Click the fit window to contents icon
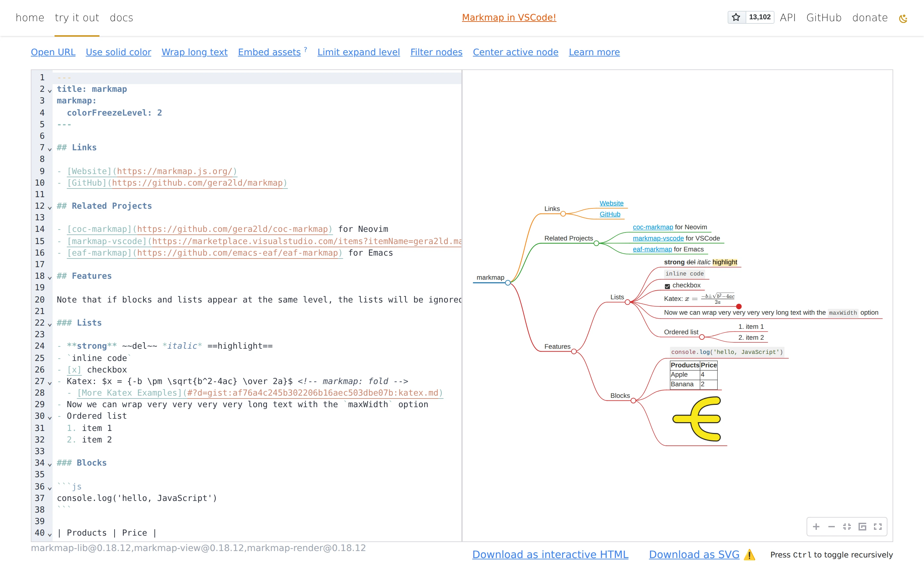924x578 pixels. pyautogui.click(x=847, y=527)
